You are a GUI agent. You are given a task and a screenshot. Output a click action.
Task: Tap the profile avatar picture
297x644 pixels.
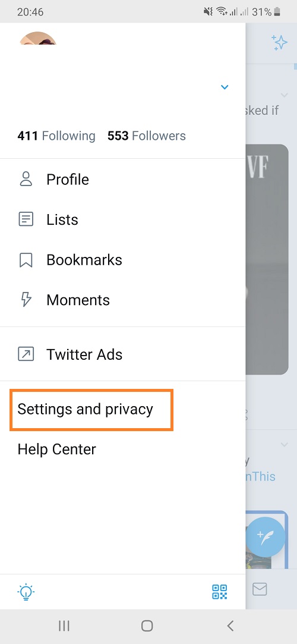click(x=37, y=38)
